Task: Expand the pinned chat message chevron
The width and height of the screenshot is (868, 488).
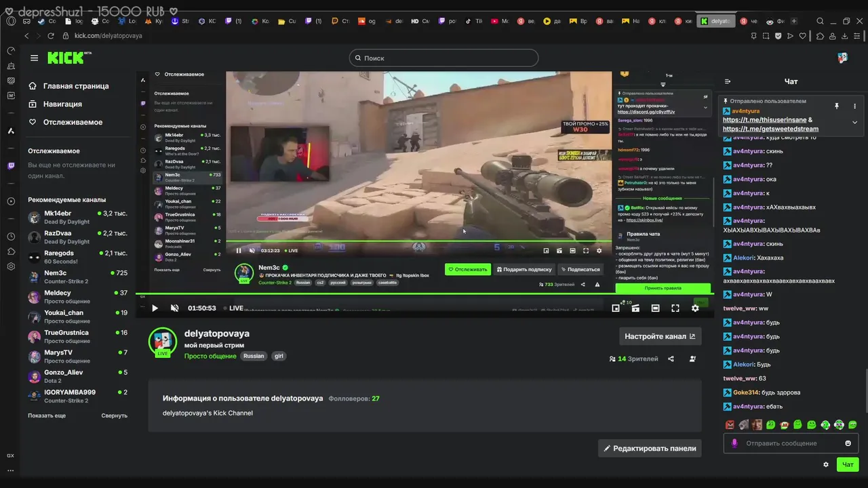Action: click(x=854, y=123)
